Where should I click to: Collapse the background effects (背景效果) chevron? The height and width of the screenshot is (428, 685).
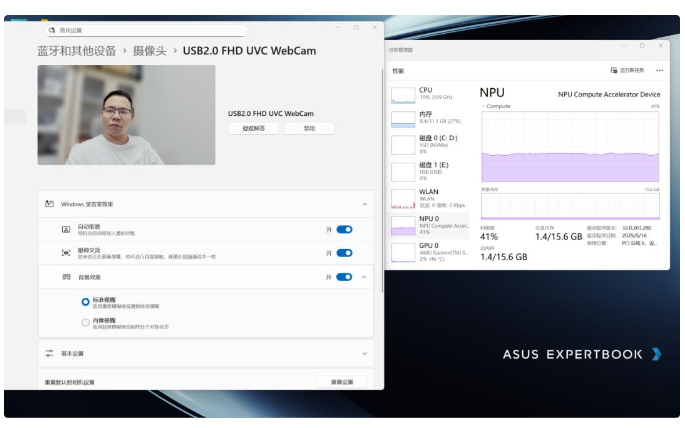(364, 277)
